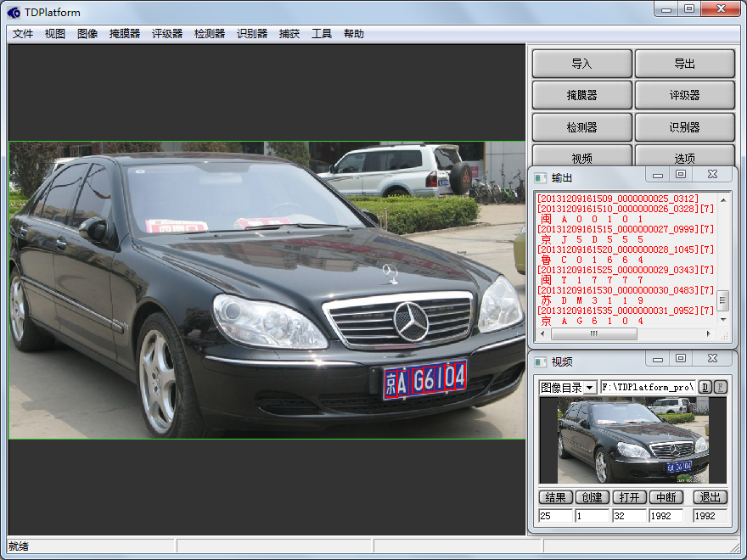Expand the 图像目录 dropdown

coord(590,388)
